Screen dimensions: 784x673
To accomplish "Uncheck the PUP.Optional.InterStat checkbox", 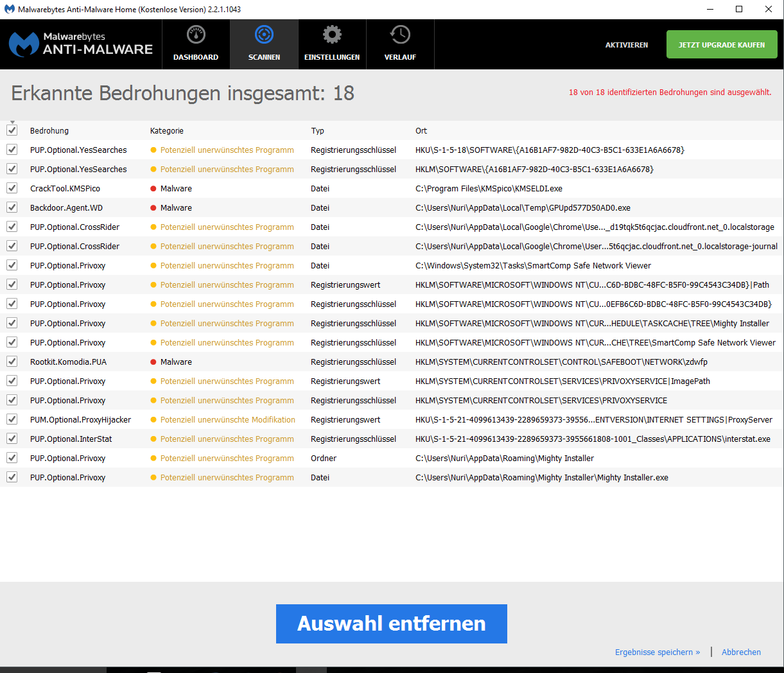I will click(x=12, y=439).
